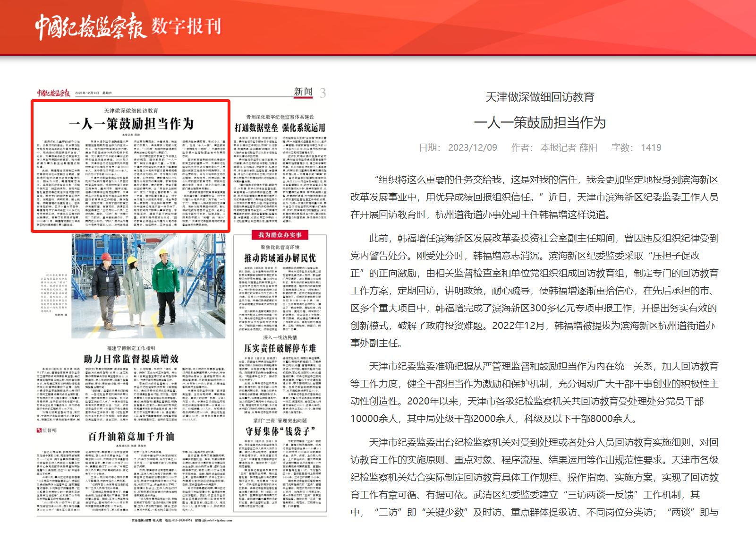Open article 推动跨域通办解民忧
The image size is (756, 550).
(280, 258)
